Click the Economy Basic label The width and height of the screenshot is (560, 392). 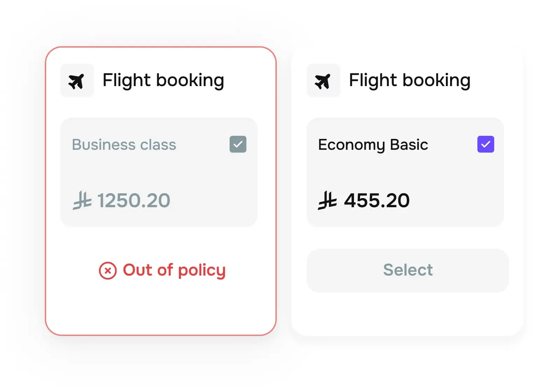(x=373, y=144)
